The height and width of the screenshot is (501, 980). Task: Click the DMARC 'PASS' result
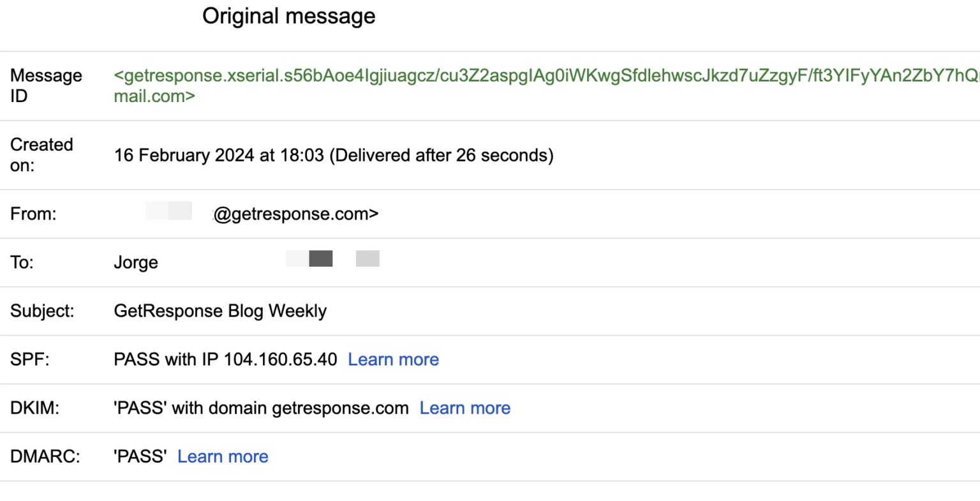click(x=140, y=456)
